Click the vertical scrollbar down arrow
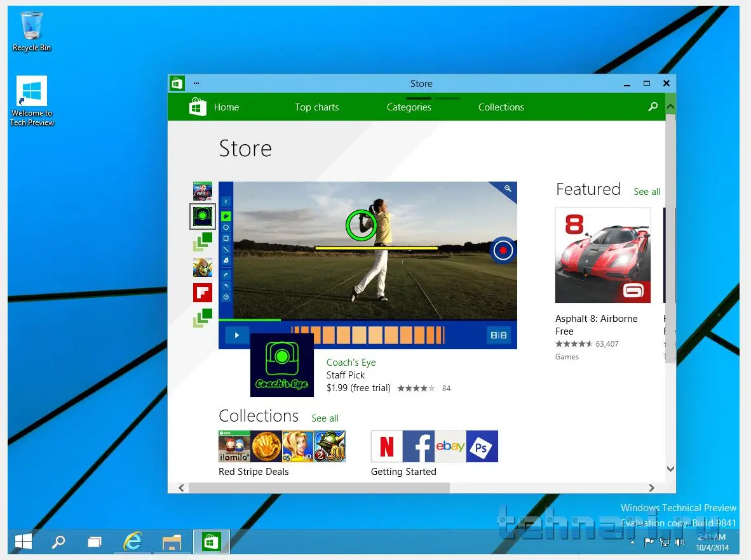Viewport: 751px width, 560px height. pos(670,469)
